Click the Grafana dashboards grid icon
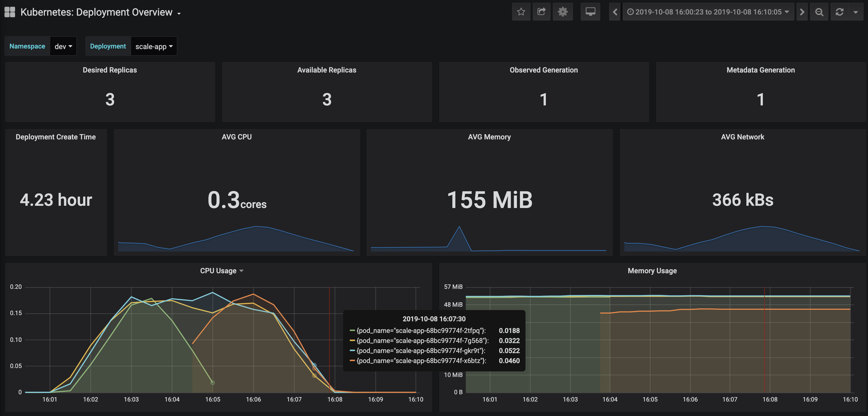 click(10, 12)
